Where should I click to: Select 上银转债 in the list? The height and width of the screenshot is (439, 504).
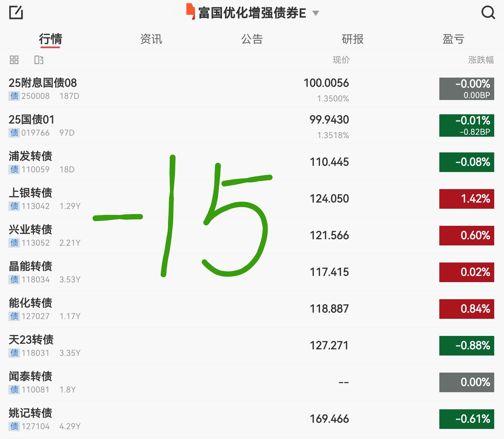pyautogui.click(x=252, y=199)
